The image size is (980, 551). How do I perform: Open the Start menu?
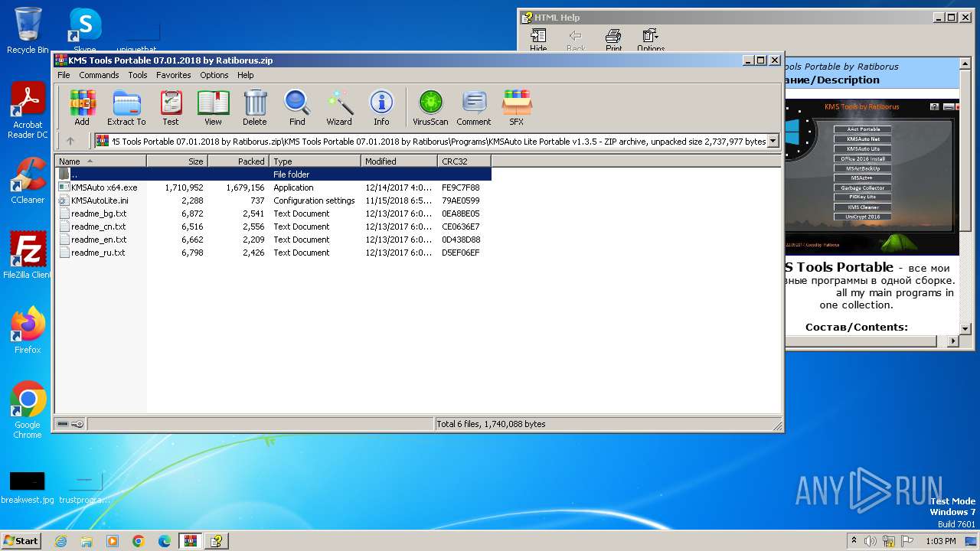(x=21, y=541)
